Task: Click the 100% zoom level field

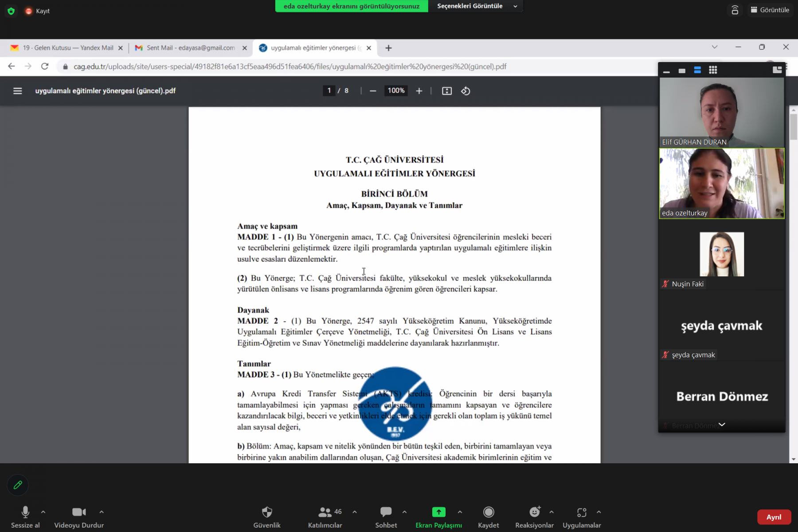Action: [396, 91]
